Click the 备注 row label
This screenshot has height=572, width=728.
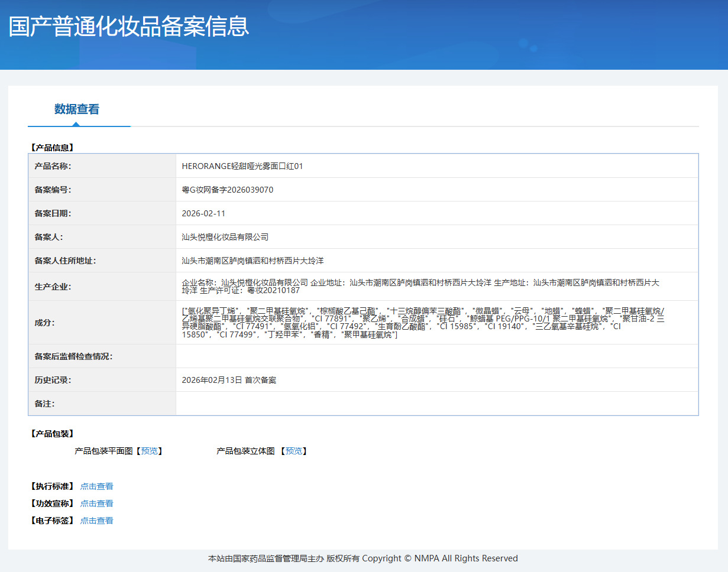pyautogui.click(x=44, y=404)
